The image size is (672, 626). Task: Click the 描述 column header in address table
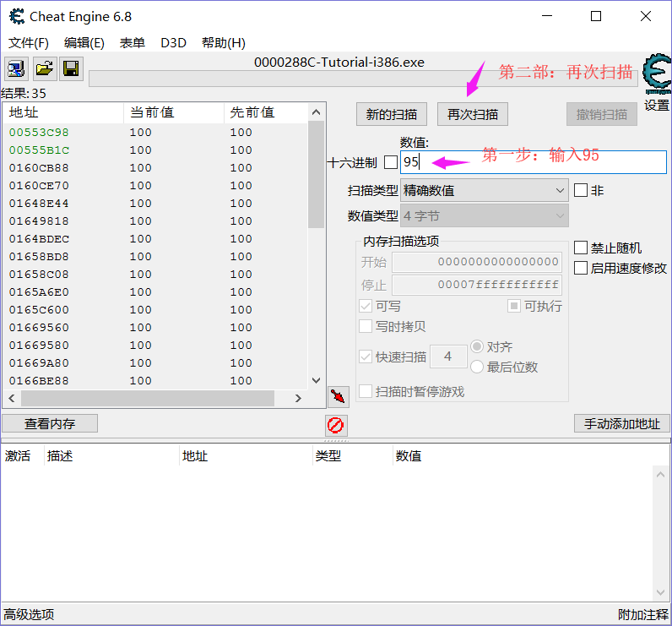pos(111,456)
